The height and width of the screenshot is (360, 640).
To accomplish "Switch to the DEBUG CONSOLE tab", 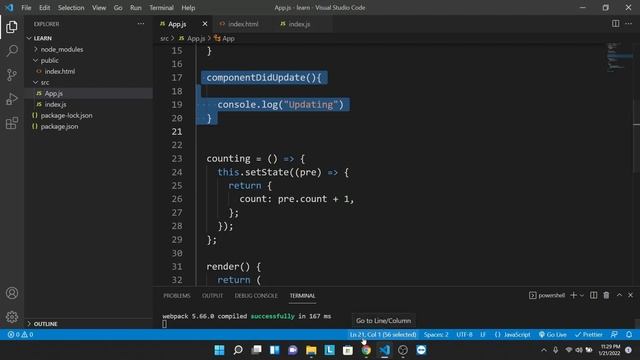I will [256, 296].
